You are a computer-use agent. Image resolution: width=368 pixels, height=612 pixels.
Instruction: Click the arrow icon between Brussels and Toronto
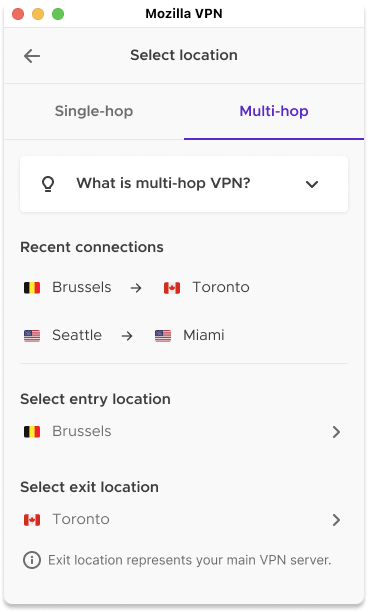click(136, 288)
